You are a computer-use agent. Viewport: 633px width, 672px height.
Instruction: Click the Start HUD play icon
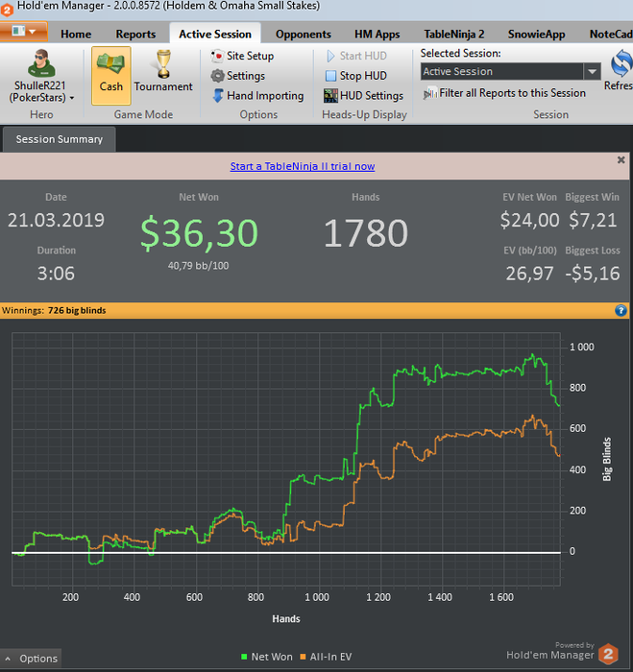tap(330, 56)
